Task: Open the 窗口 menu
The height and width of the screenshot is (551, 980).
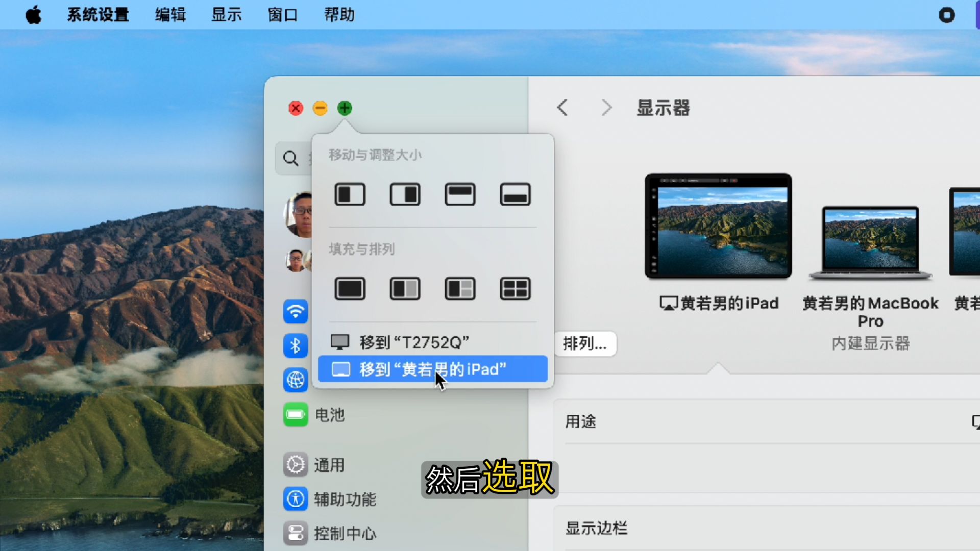Action: click(283, 15)
